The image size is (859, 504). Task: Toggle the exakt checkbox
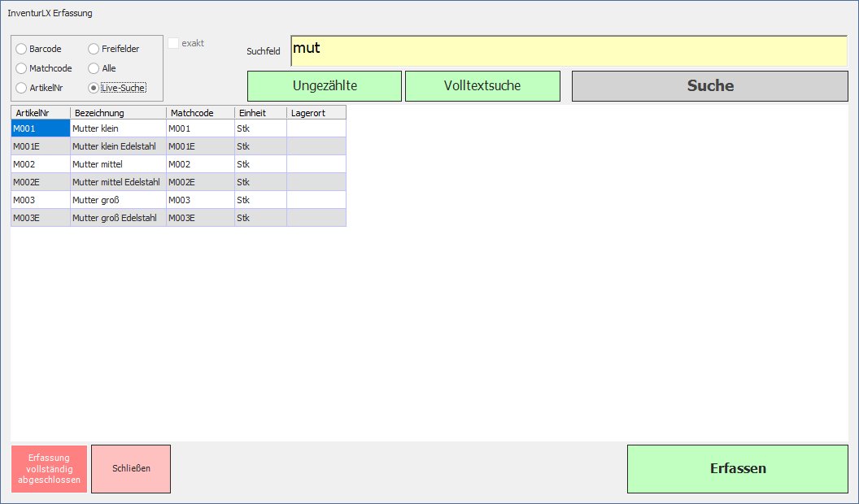point(173,43)
